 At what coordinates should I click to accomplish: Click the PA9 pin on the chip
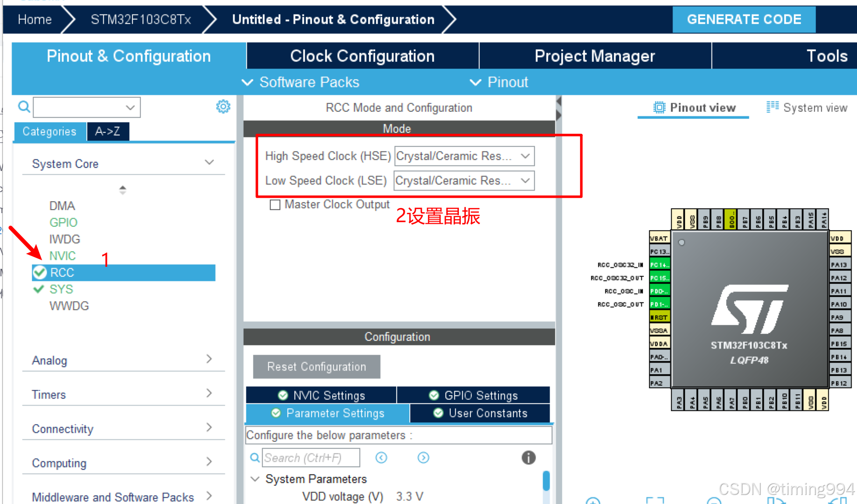pyautogui.click(x=840, y=317)
